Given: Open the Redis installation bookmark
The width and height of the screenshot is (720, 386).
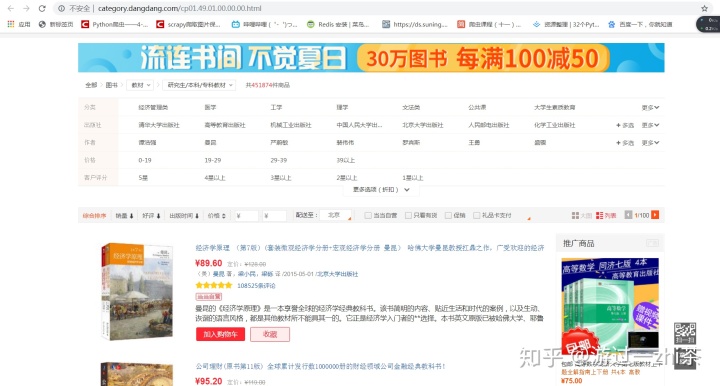Looking at the screenshot, I should click(338, 24).
